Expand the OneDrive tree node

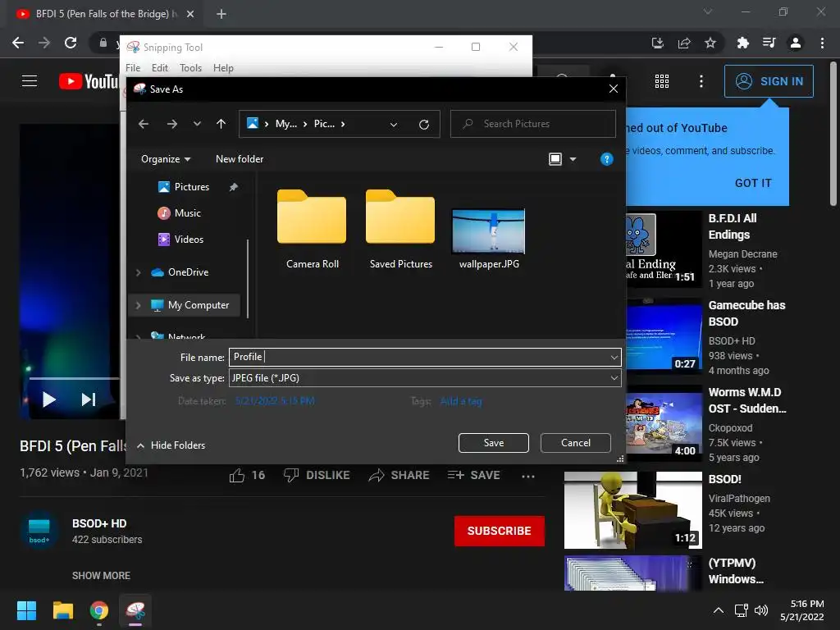(138, 272)
